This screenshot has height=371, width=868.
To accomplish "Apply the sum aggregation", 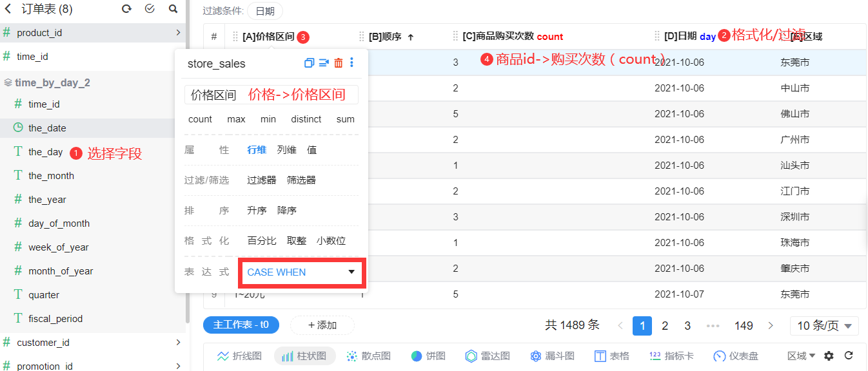I will click(346, 119).
